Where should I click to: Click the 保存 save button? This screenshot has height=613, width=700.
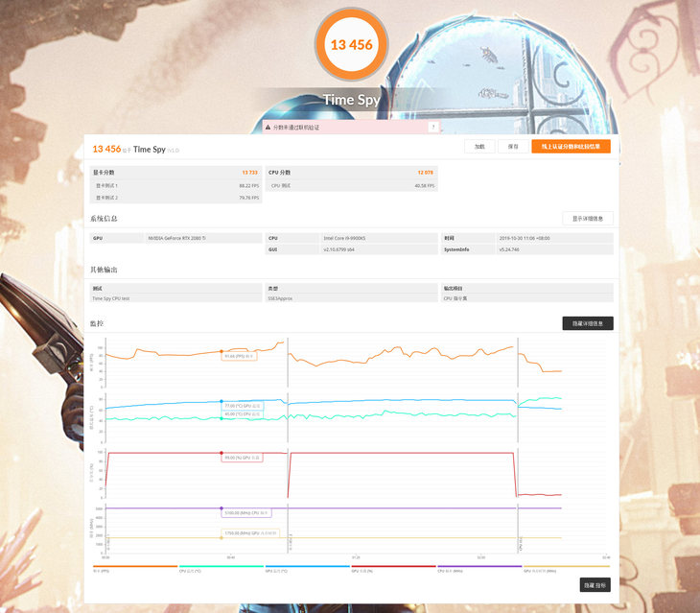click(513, 147)
